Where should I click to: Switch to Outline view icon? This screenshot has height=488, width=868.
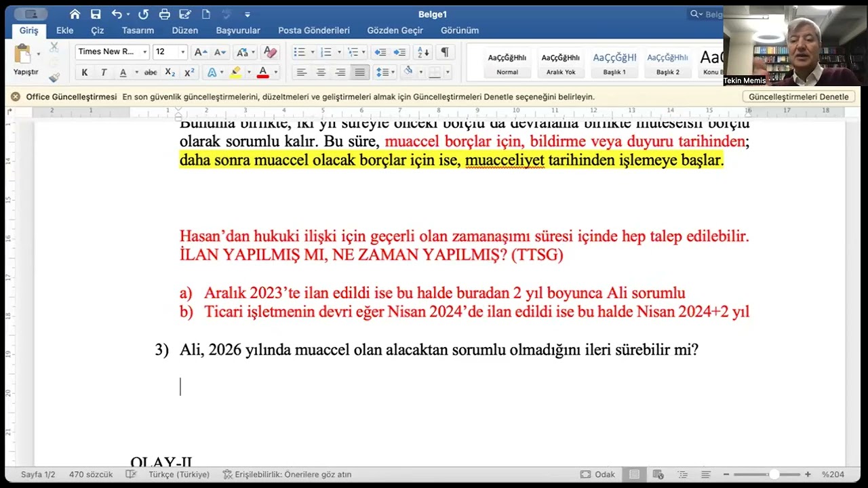(684, 474)
